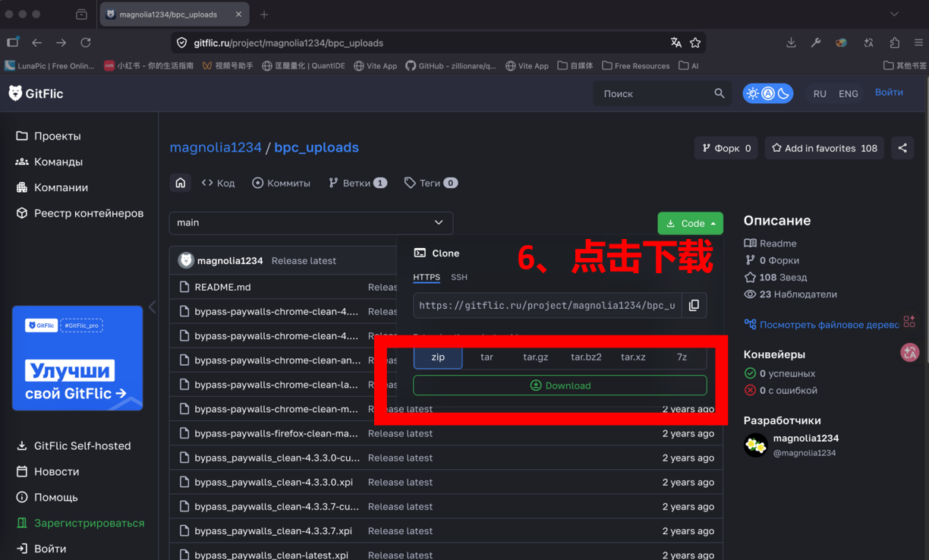Switch to auto theme icon
The width and height of the screenshot is (929, 560).
click(x=768, y=93)
